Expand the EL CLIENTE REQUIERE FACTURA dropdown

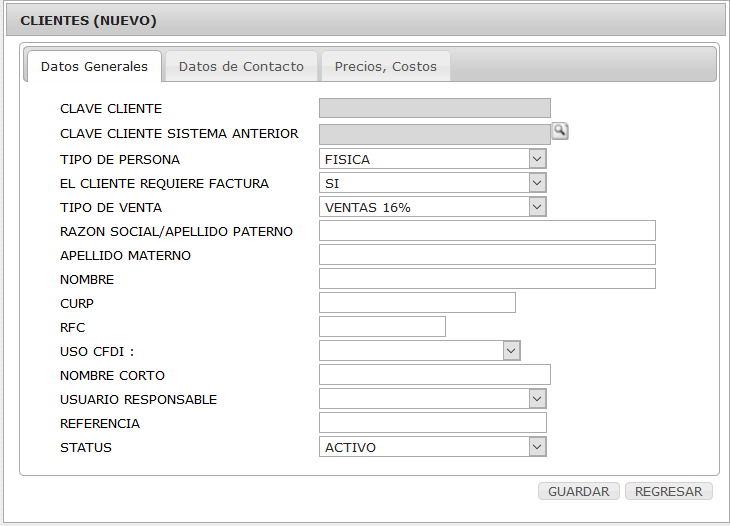pyautogui.click(x=433, y=183)
